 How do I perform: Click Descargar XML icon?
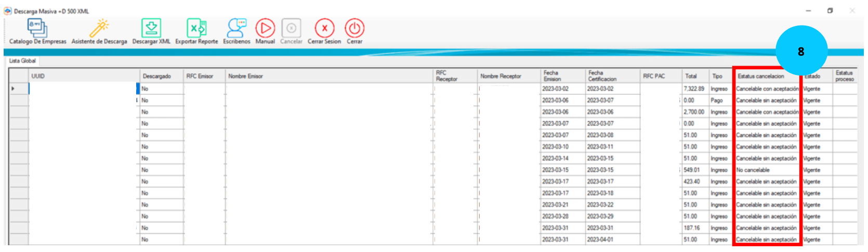[151, 29]
